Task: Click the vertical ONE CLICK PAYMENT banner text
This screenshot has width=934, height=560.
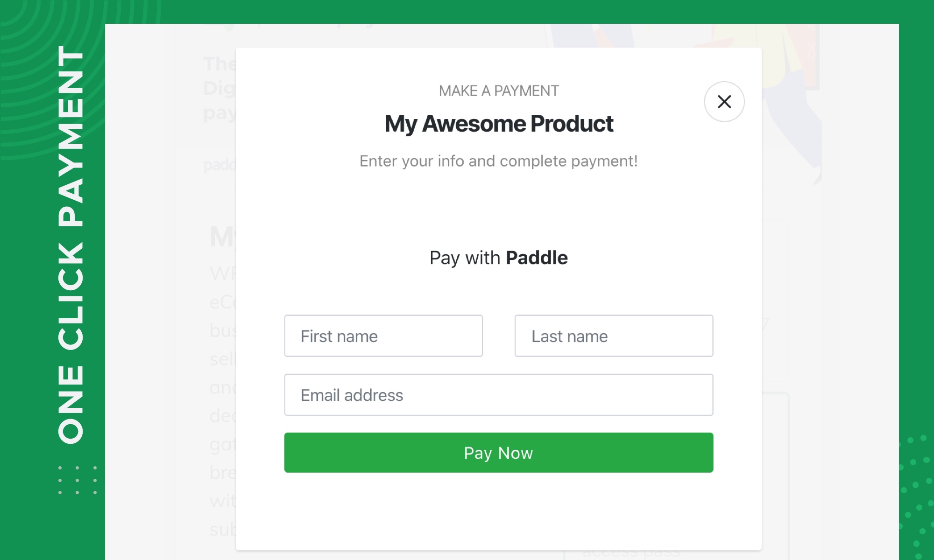Action: click(71, 245)
